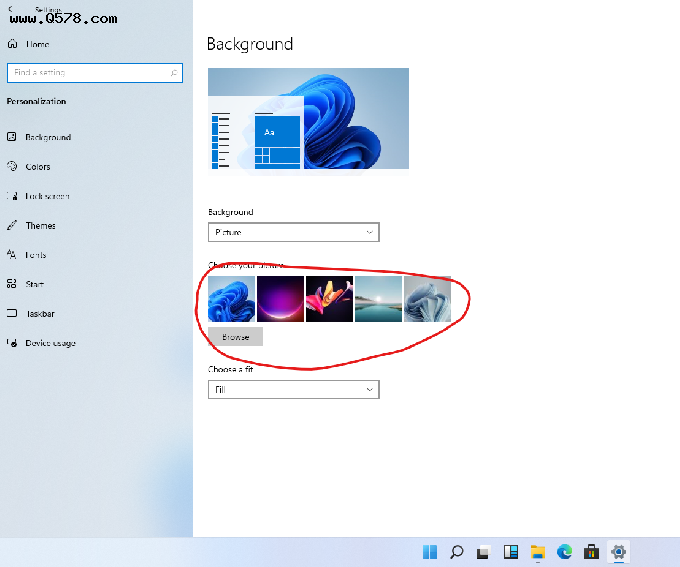Open Microsoft Store from the taskbar
This screenshot has width=680, height=567.
click(592, 552)
